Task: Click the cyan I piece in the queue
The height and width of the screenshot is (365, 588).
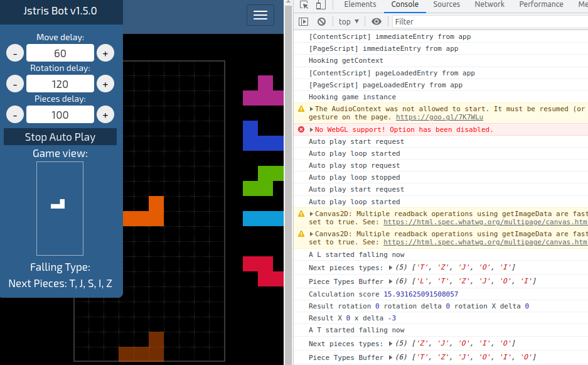Action: click(263, 219)
